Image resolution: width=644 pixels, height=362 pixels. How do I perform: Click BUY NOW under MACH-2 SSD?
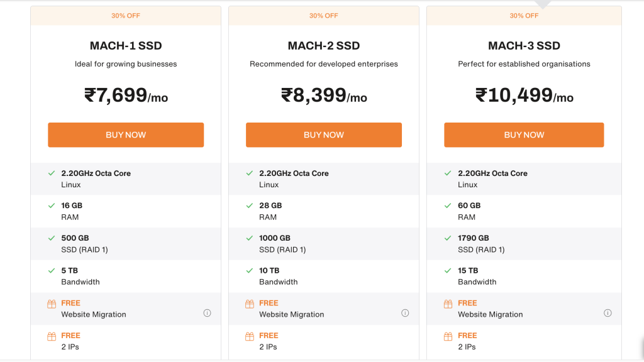(323, 134)
